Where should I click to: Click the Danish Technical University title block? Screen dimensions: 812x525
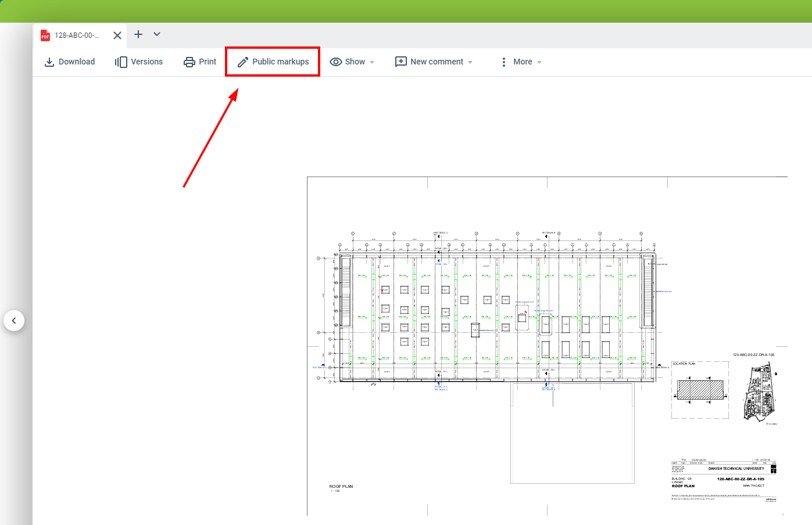(736, 468)
